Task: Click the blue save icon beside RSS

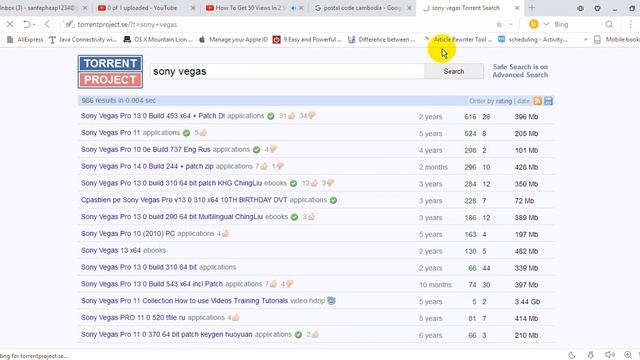Action: (x=548, y=101)
